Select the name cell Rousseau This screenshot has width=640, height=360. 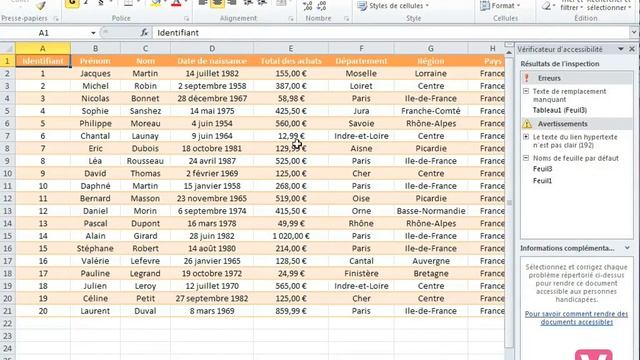(x=145, y=161)
